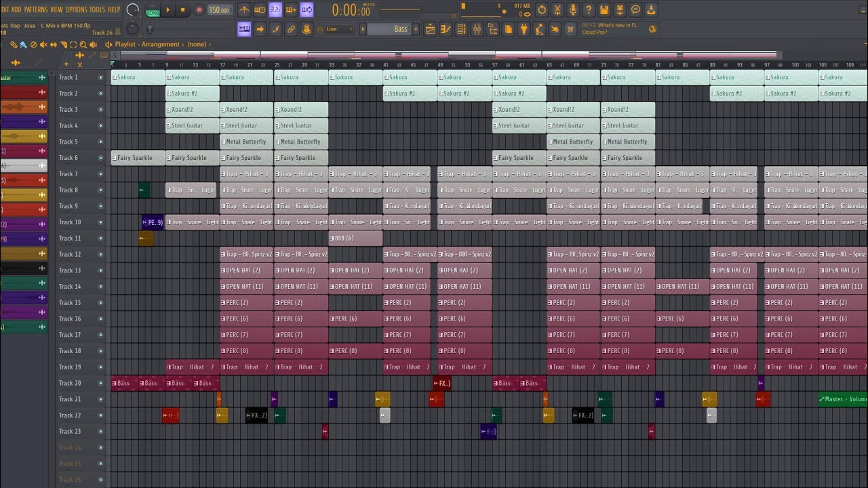Adjust the master volume knob
The image size is (868, 488).
(x=133, y=9)
